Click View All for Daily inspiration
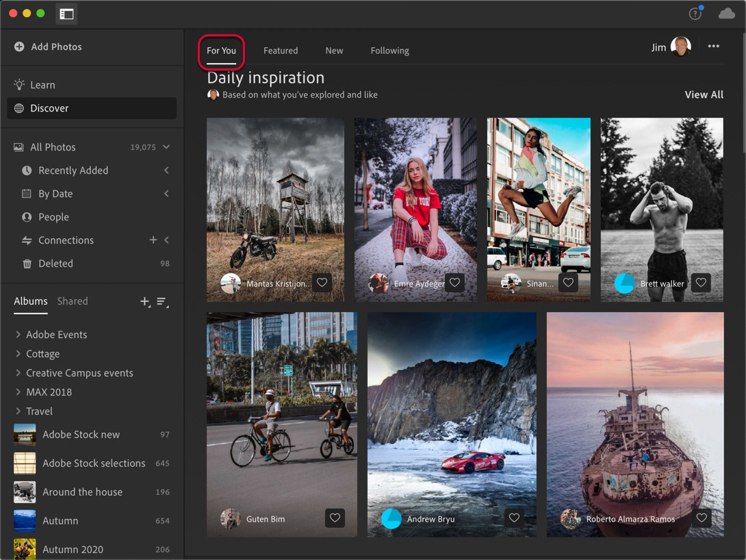The width and height of the screenshot is (746, 560). (x=704, y=94)
